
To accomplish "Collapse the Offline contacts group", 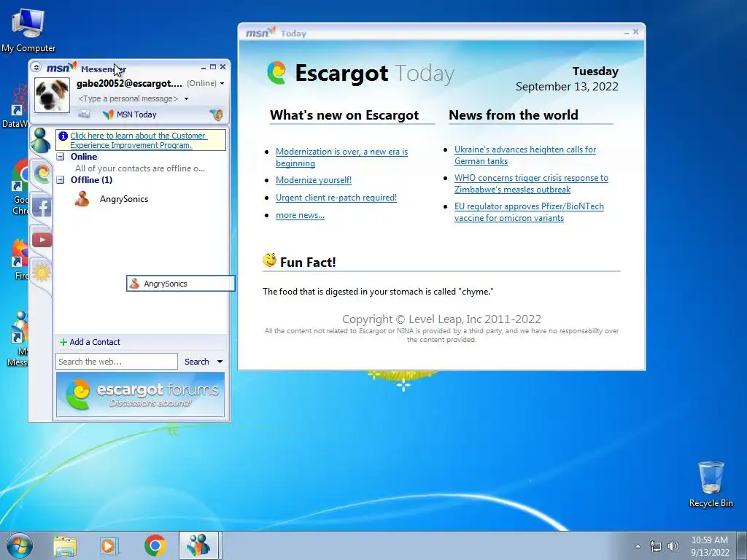I will [x=61, y=180].
